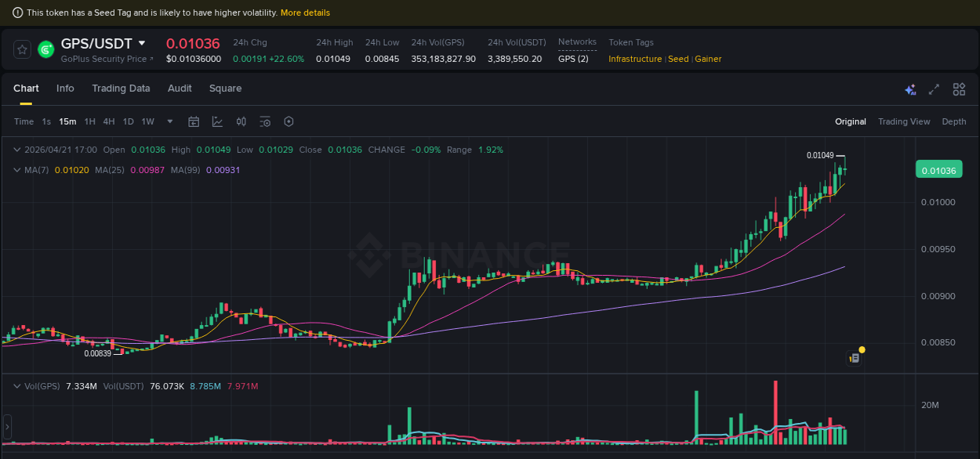This screenshot has width=980, height=459.
Task: Open the widgets layout grid icon
Action: pos(959,89)
